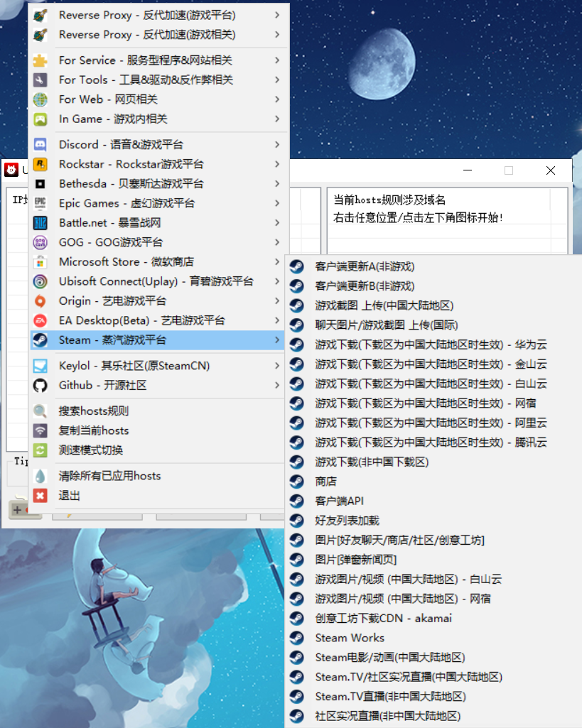The height and width of the screenshot is (728, 582).
Task: Click the Rockstar icon in menu
Action: tap(41, 164)
